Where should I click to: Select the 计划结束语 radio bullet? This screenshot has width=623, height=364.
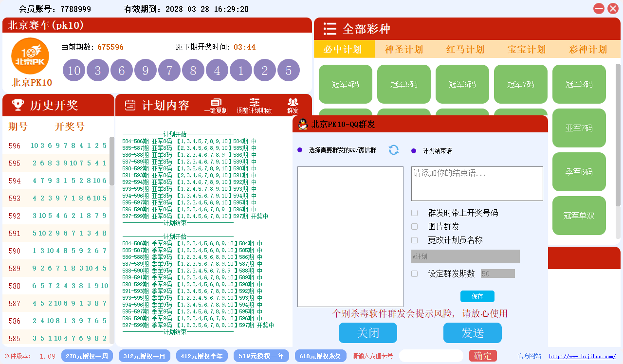(x=414, y=150)
